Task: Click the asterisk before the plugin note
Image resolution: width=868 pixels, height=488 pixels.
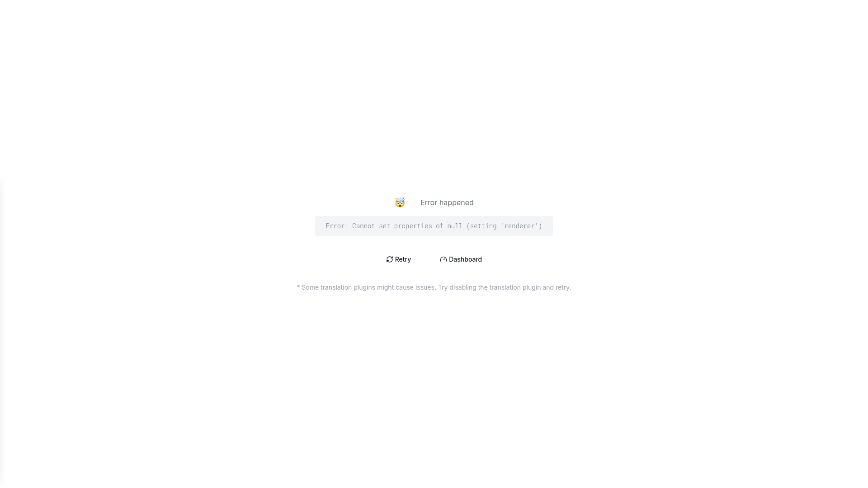Action: tap(298, 286)
